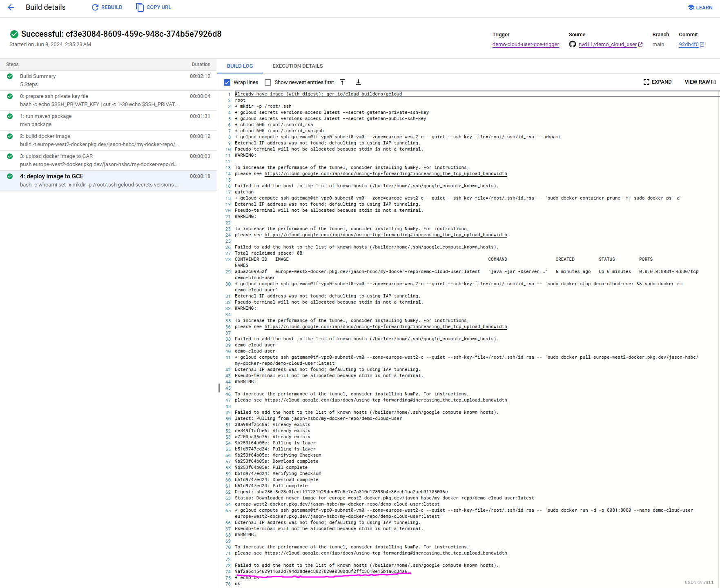Click success check icon of step 2 docker build
The height and width of the screenshot is (588, 720).
point(10,136)
